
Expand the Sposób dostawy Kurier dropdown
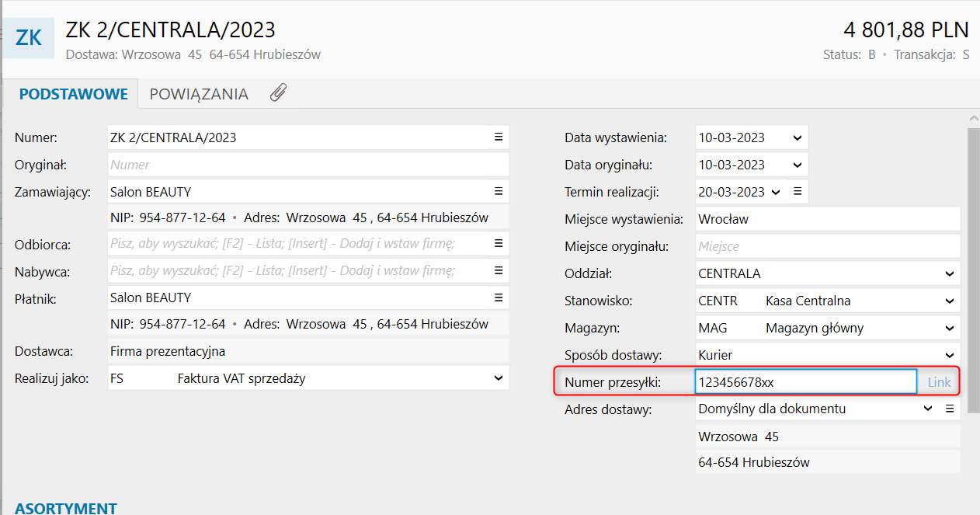(949, 355)
